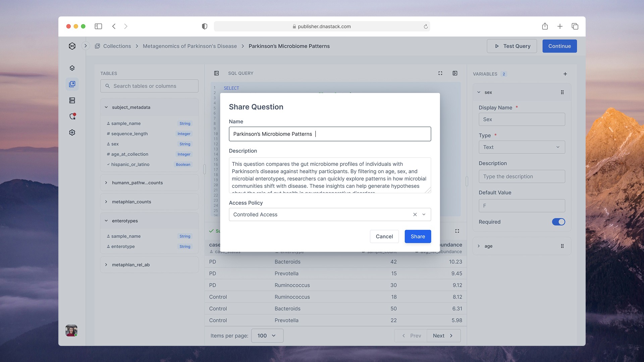Image resolution: width=644 pixels, height=362 pixels.
Task: Click the Test Query button
Action: 512,46
